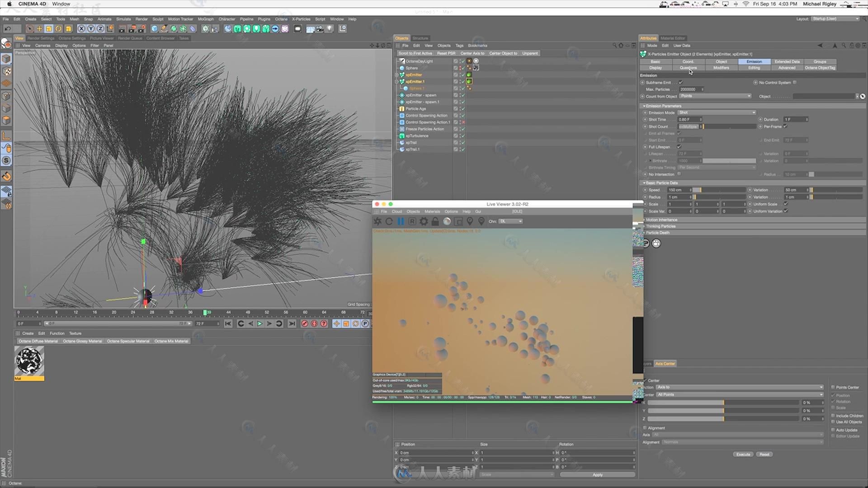868x488 pixels.
Task: Select the Mat material thumbnail
Action: tap(29, 361)
